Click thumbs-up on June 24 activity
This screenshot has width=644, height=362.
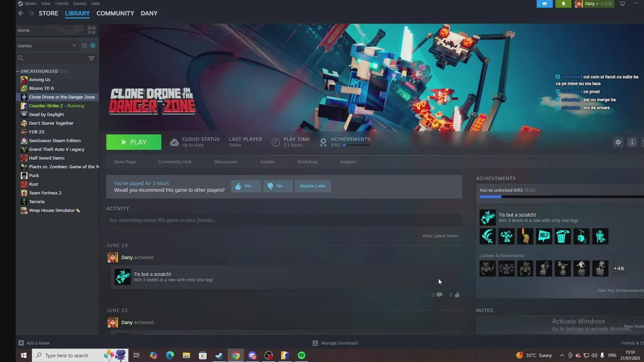[x=457, y=295]
